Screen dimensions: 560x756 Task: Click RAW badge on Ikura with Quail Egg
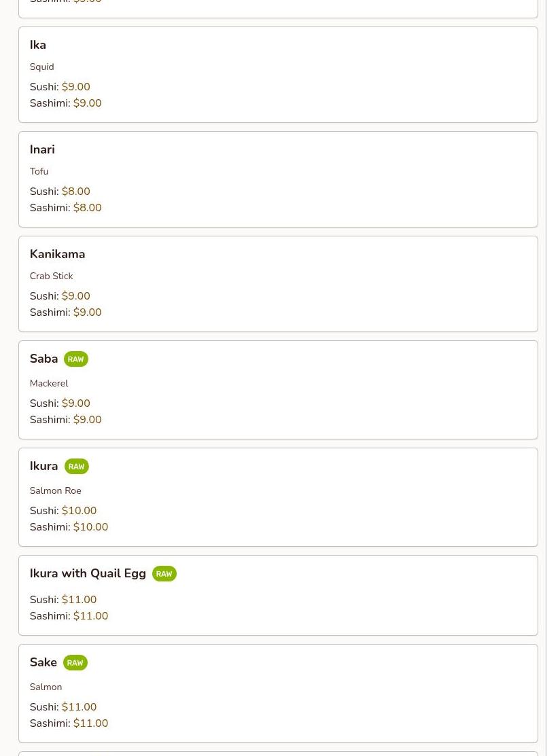click(164, 574)
